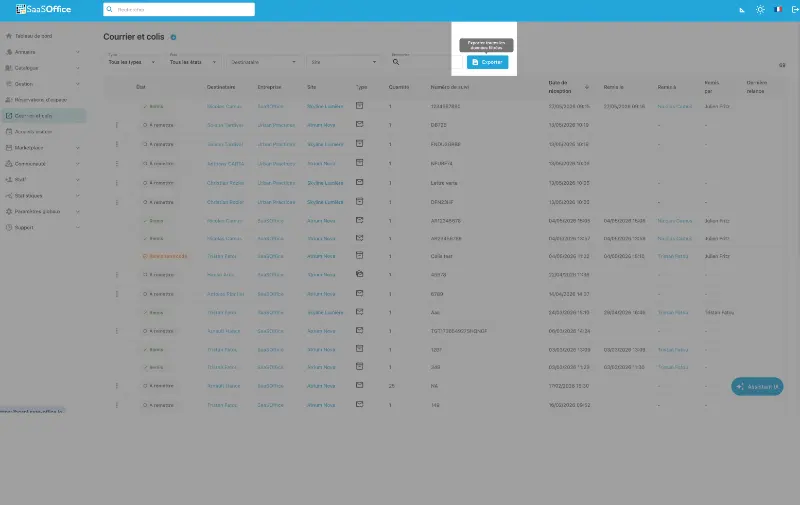Open the three-dot menu for row DB723
Viewport: 800px width, 505px height.
coord(117,125)
